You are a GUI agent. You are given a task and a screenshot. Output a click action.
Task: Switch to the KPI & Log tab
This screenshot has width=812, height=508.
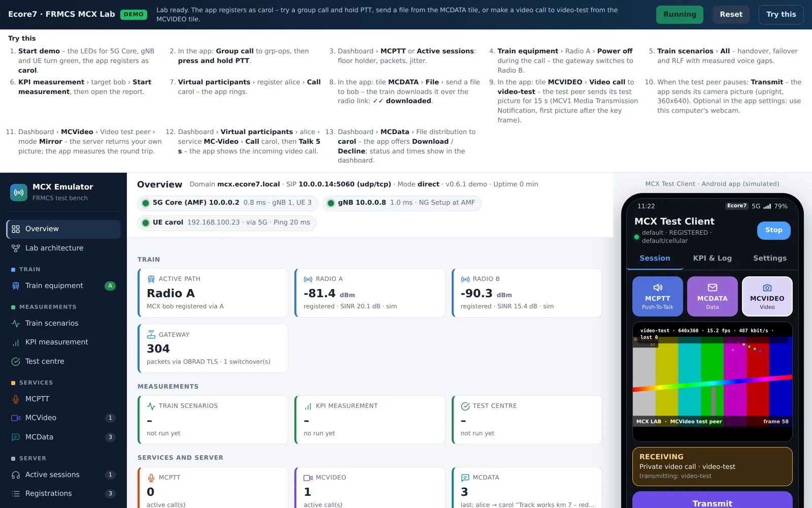coord(712,259)
